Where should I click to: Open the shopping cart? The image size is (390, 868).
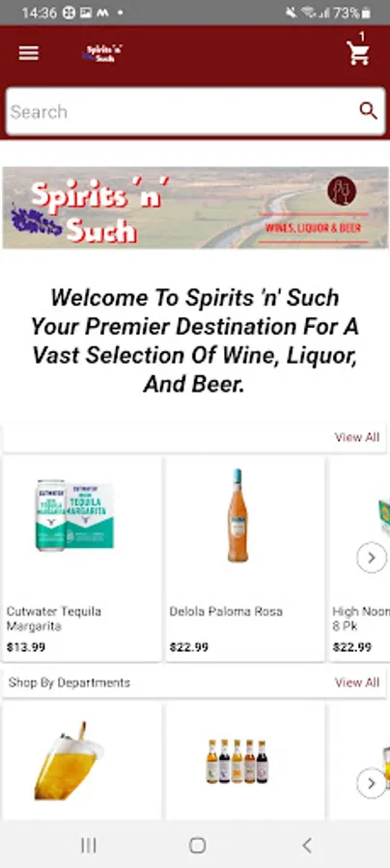(x=358, y=53)
